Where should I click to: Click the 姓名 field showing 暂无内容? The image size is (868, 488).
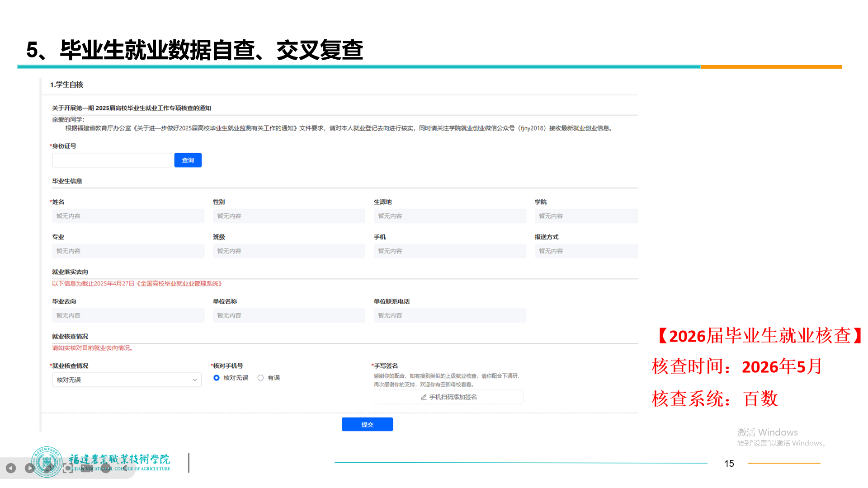[x=128, y=216]
